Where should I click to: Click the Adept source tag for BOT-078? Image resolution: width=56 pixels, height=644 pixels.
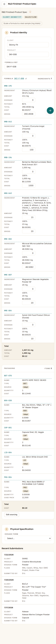coord(26,387)
